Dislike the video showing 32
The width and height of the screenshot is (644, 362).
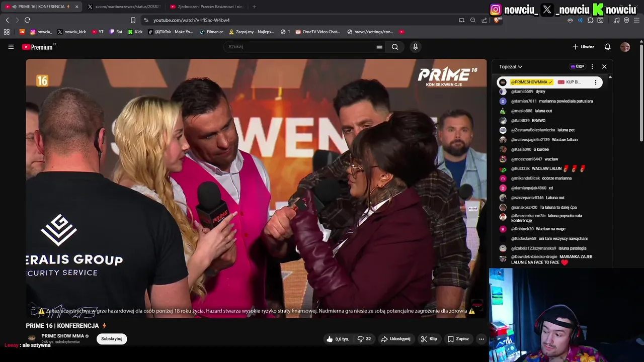[x=364, y=339]
